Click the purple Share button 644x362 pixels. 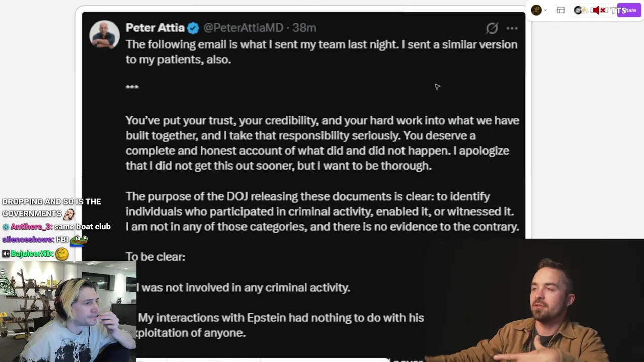pyautogui.click(x=629, y=10)
